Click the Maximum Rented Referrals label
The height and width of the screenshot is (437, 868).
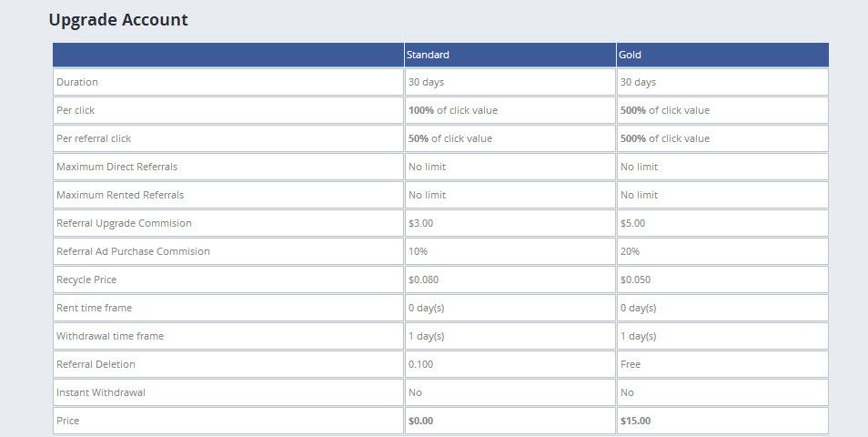point(120,195)
